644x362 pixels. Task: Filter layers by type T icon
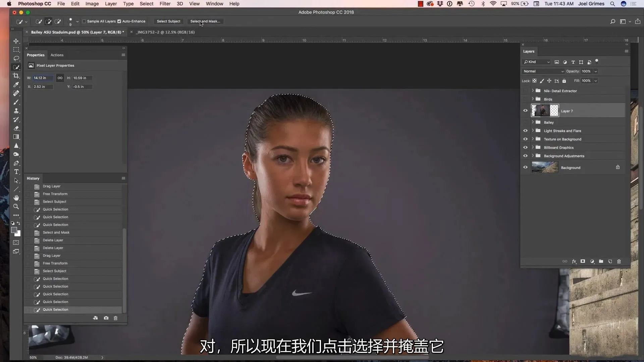click(x=573, y=62)
